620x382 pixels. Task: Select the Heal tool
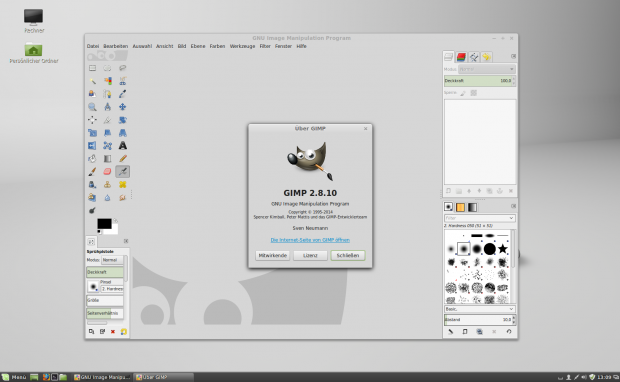click(123, 185)
